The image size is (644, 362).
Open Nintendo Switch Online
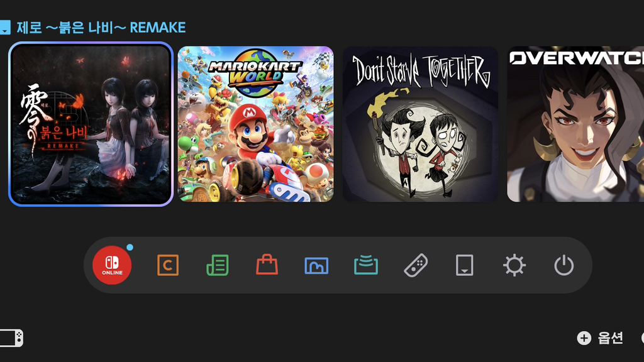click(x=112, y=265)
